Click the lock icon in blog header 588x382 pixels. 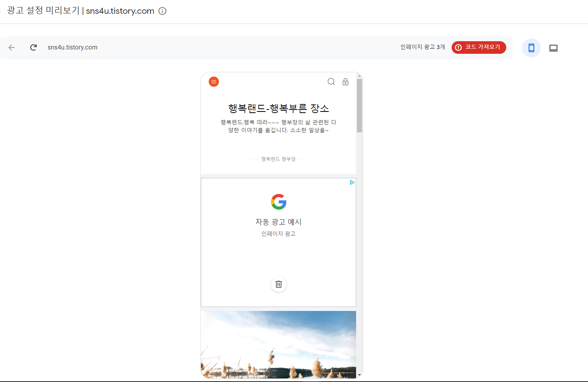[345, 82]
